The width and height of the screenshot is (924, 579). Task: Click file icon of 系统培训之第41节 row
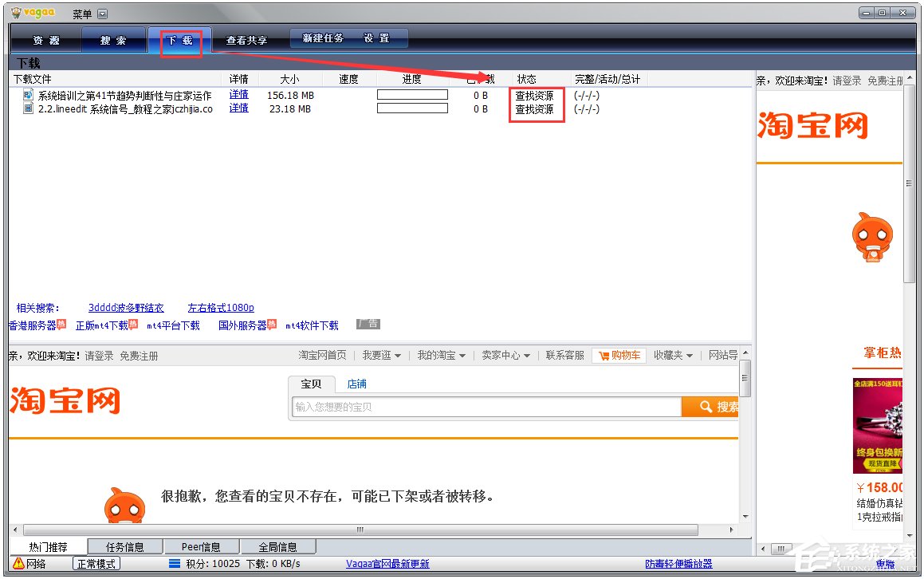[x=28, y=94]
